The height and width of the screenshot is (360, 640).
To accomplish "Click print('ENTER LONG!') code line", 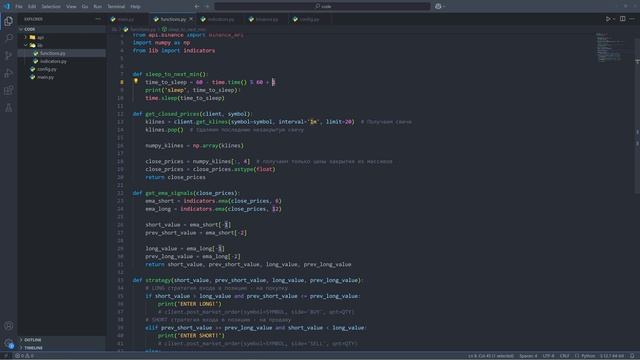I will [190, 304].
